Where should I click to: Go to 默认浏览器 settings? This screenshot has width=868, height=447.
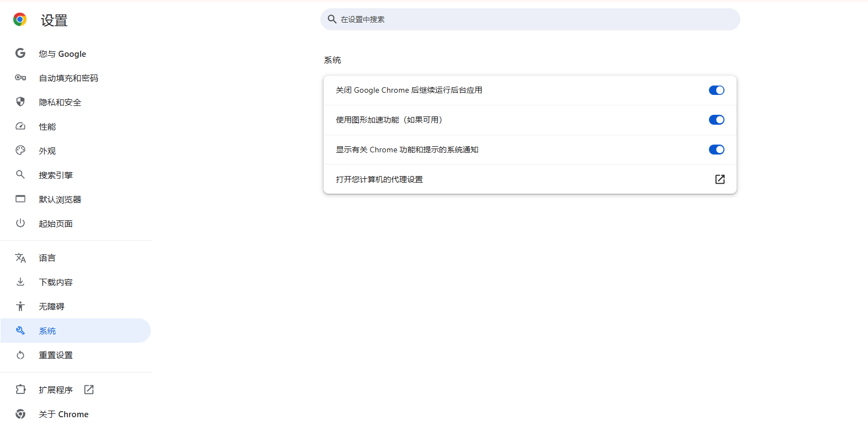point(76,199)
